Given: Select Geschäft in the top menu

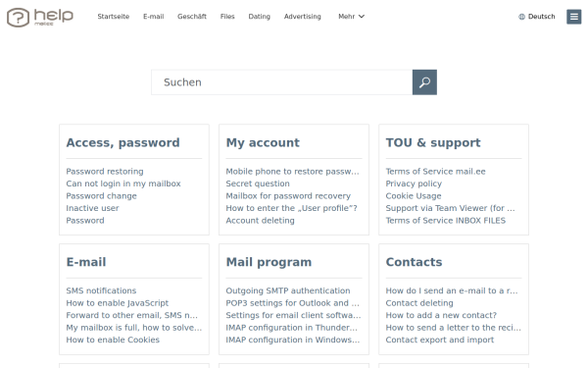Looking at the screenshot, I should (192, 17).
